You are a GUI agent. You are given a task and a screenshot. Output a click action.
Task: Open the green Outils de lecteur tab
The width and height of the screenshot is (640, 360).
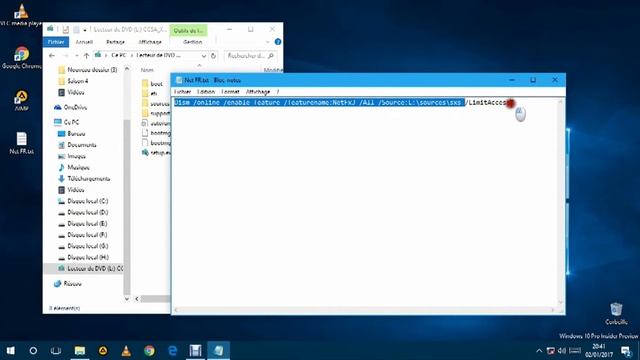(x=188, y=30)
